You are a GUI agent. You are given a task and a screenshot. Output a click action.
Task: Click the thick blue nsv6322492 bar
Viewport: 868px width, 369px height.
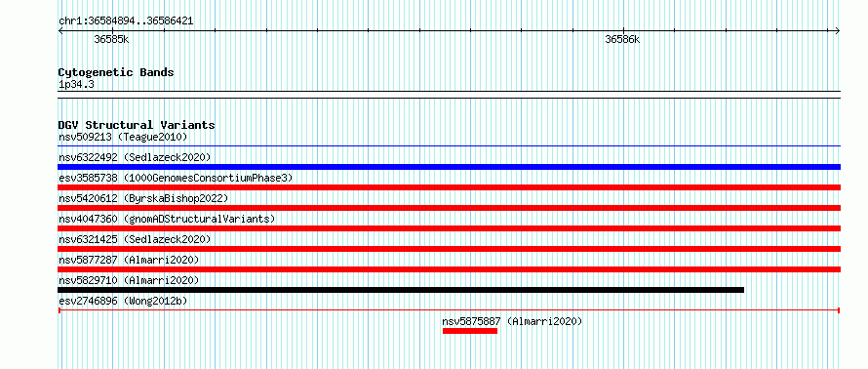449,167
